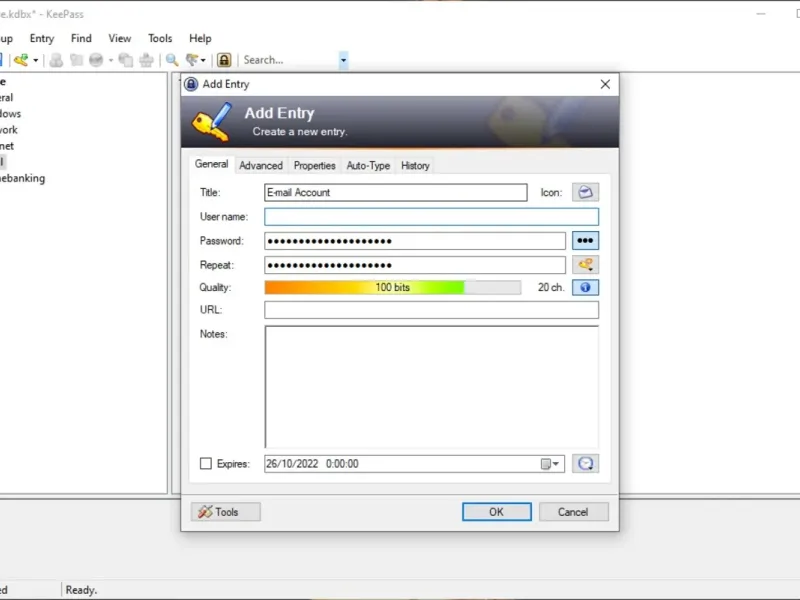The width and height of the screenshot is (800, 600).
Task: Select the Network group in tree
Action: (x=9, y=130)
